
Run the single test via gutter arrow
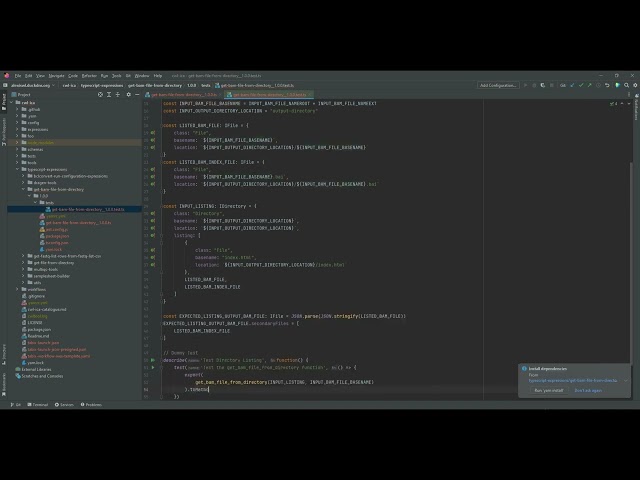153,368
